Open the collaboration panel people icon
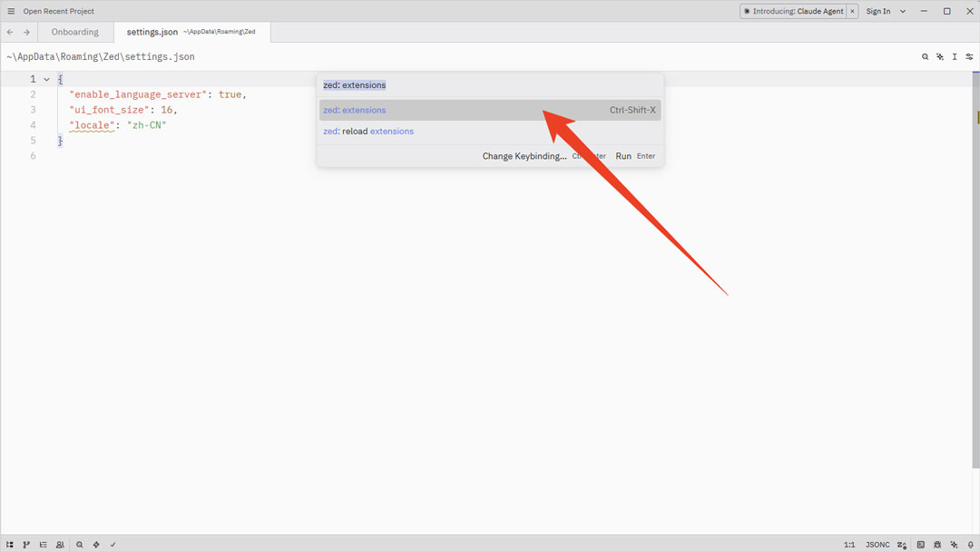Image resolution: width=980 pixels, height=552 pixels. [x=60, y=545]
